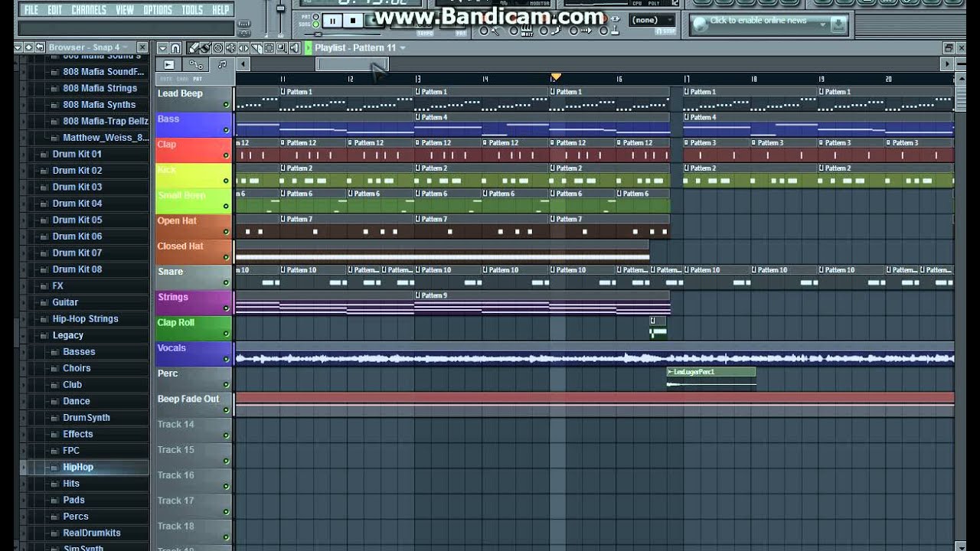Open the DrumSynth folder in browser

(x=86, y=418)
